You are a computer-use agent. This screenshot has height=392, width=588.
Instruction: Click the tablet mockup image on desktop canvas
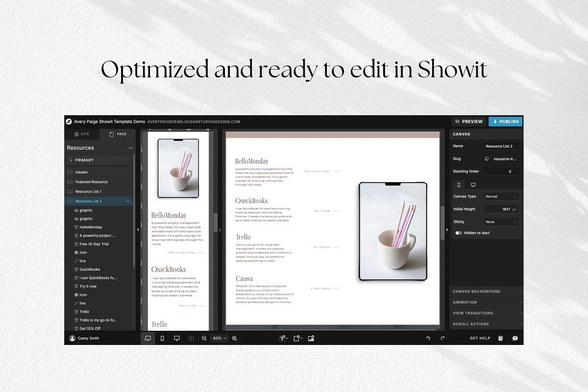point(393,231)
